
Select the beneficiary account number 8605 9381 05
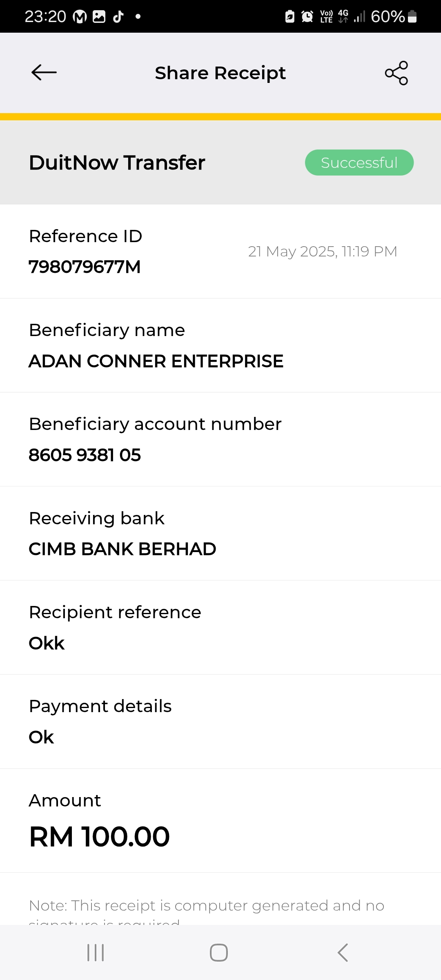(85, 455)
